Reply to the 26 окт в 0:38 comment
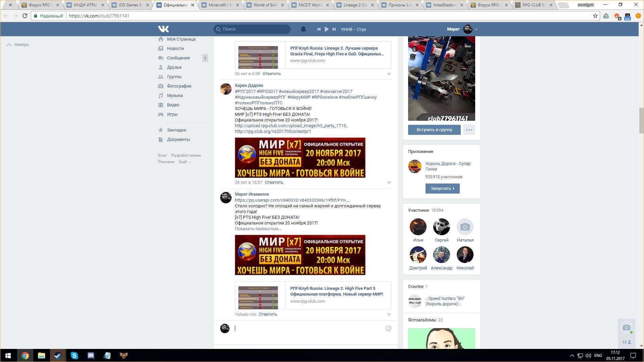 (x=271, y=74)
